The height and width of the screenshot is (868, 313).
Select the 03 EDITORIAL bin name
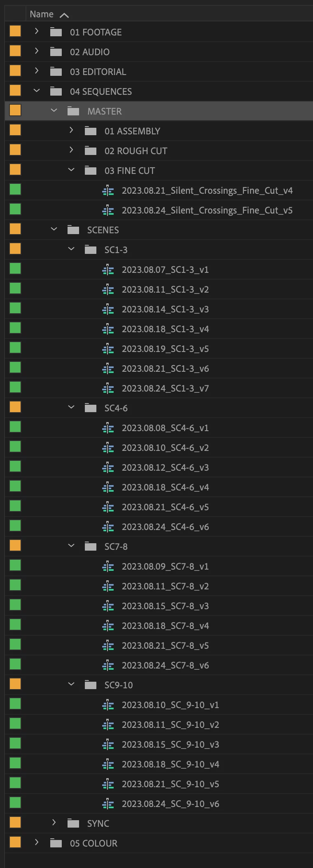(98, 72)
